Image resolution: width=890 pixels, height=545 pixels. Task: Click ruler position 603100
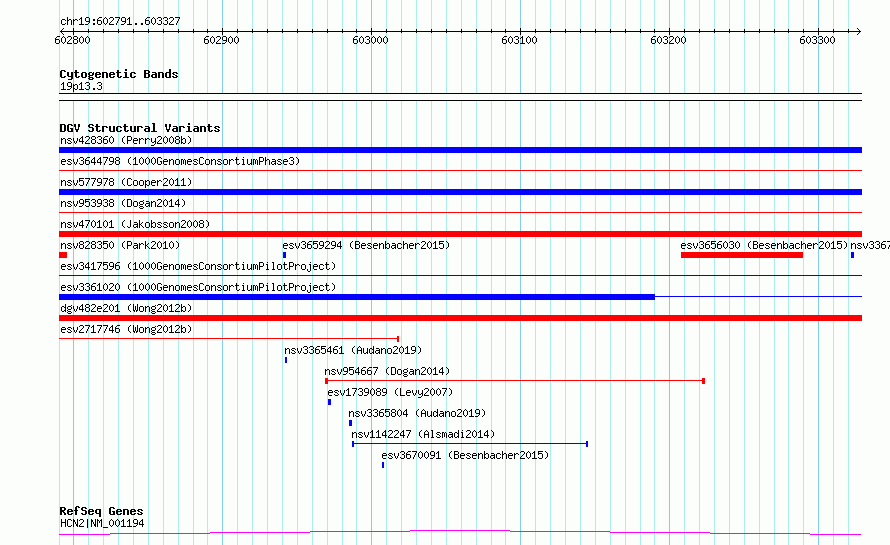519,40
